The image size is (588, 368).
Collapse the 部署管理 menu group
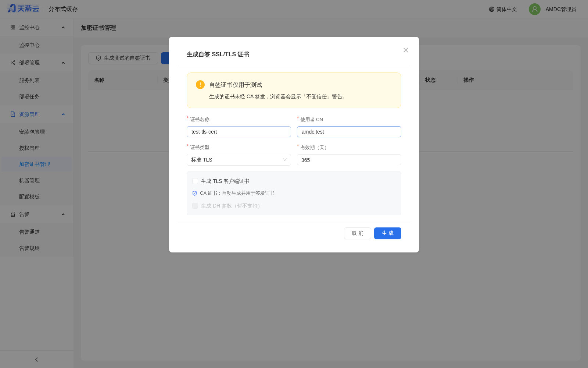[x=63, y=63]
